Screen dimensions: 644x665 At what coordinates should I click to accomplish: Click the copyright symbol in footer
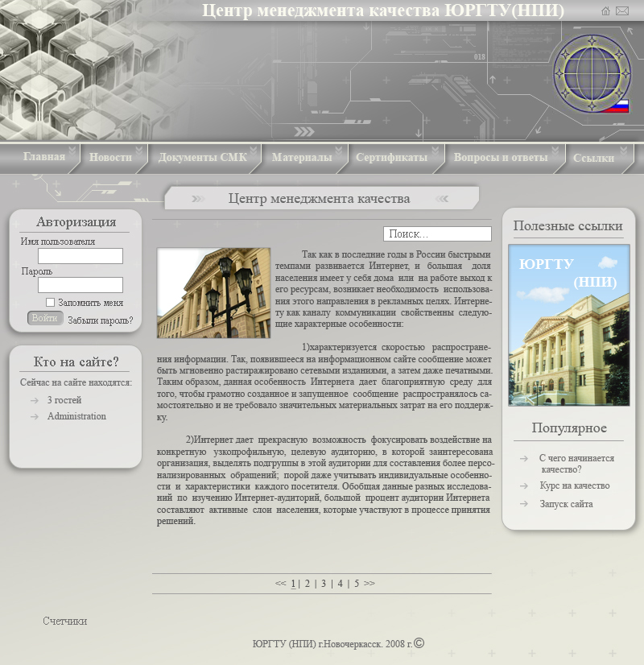419,643
